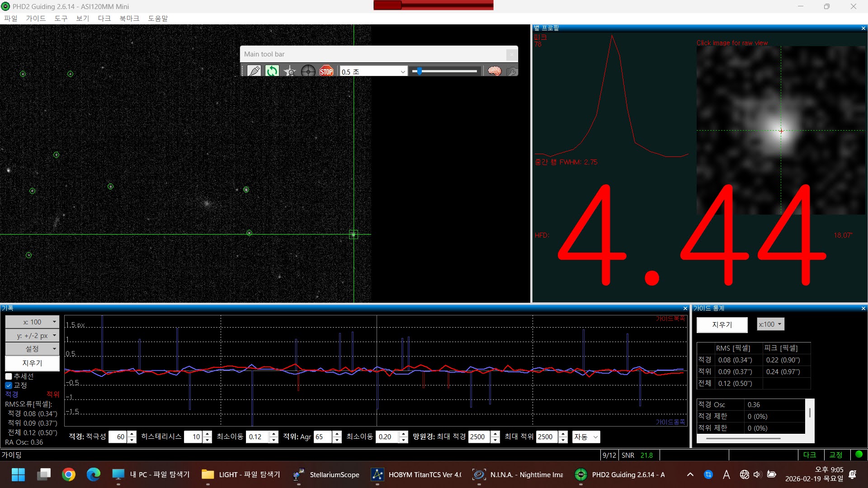Uncheck the 교정 corrections checkbox

tap(9, 385)
